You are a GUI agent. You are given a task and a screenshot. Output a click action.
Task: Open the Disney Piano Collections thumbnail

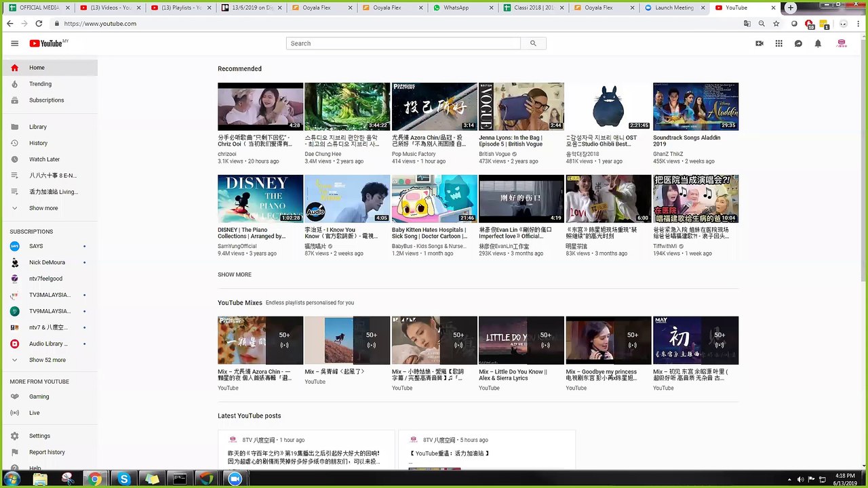pos(260,199)
